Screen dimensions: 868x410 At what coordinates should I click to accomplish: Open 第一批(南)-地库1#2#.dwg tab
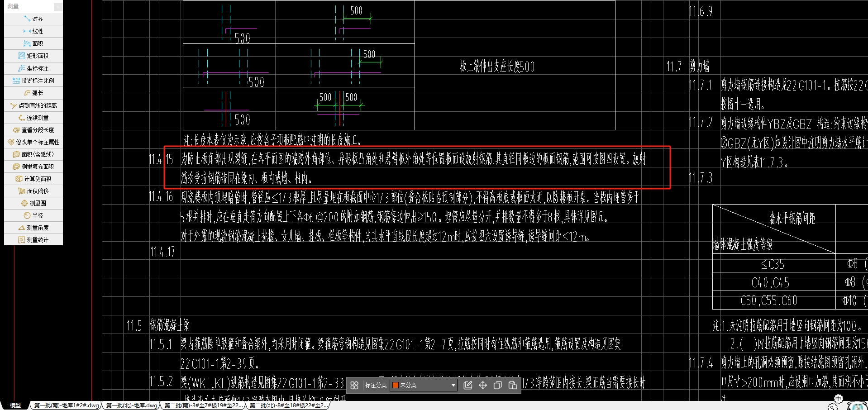click(x=67, y=405)
